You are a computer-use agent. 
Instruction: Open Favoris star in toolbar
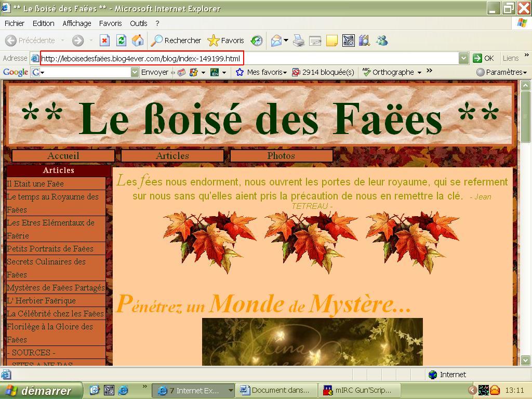coord(225,41)
